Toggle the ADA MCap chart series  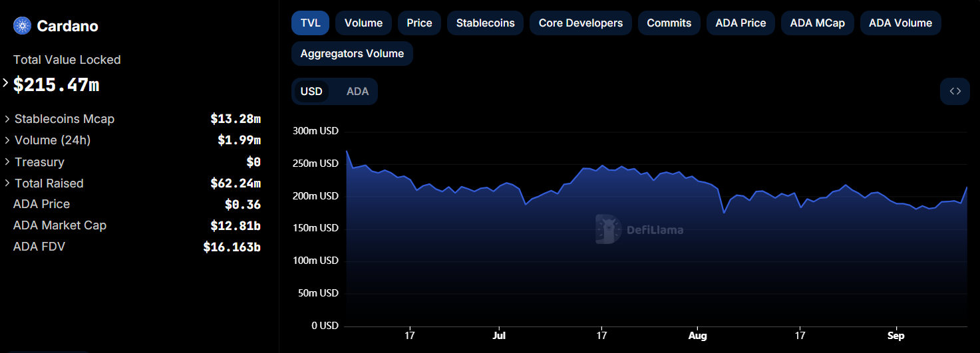[x=817, y=23]
